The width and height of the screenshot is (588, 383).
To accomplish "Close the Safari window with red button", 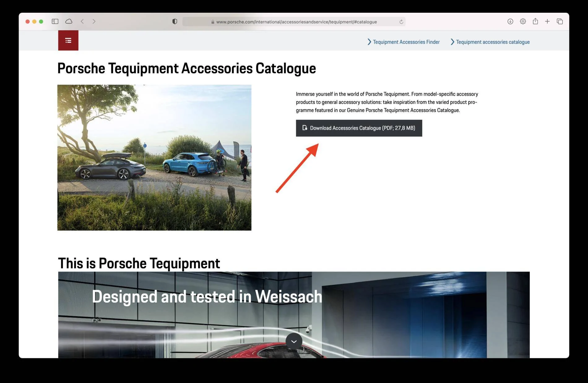I will pyautogui.click(x=28, y=21).
